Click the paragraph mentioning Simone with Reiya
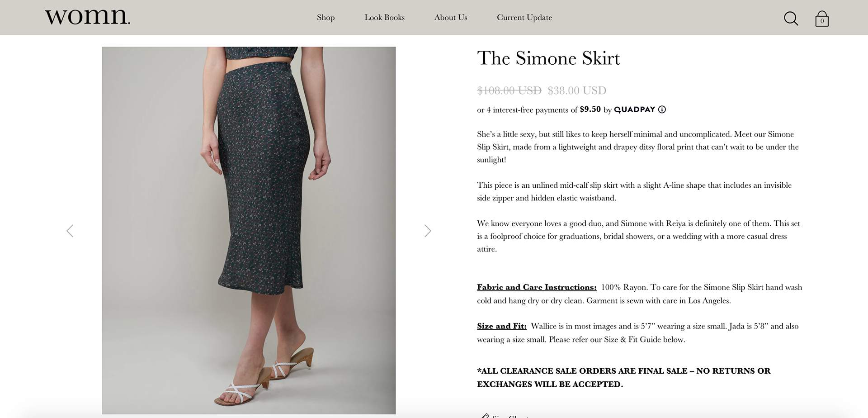The image size is (868, 418). (x=638, y=236)
